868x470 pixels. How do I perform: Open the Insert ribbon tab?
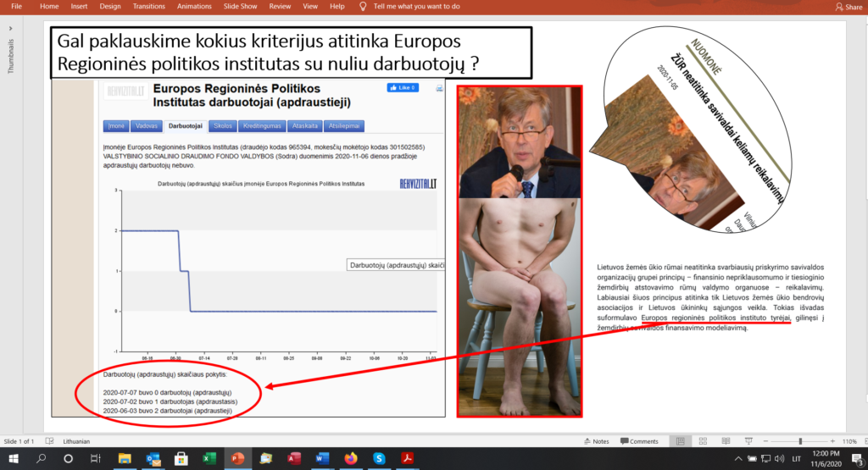(79, 6)
